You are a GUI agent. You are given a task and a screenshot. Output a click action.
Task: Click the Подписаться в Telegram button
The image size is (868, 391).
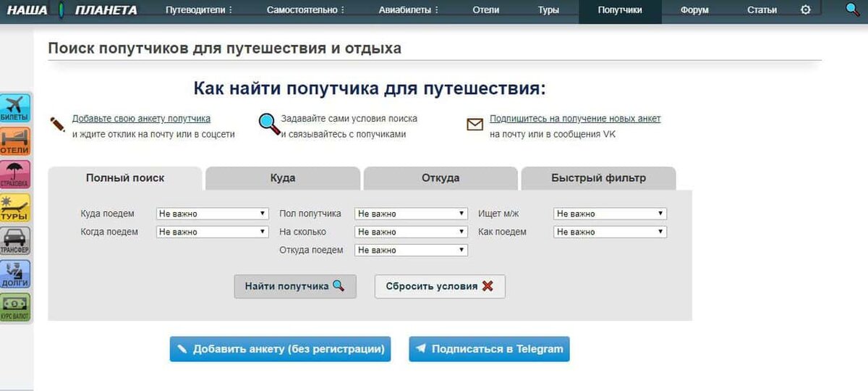click(x=490, y=348)
